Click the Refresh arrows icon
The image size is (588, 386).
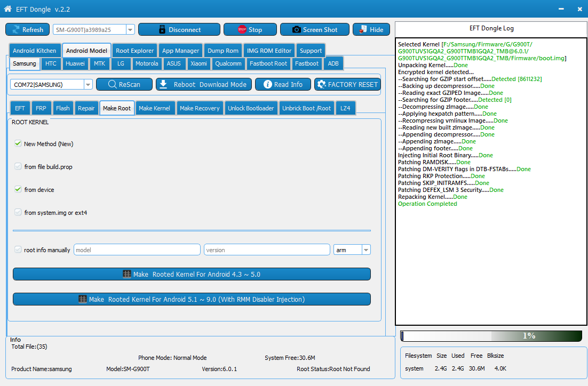16,30
